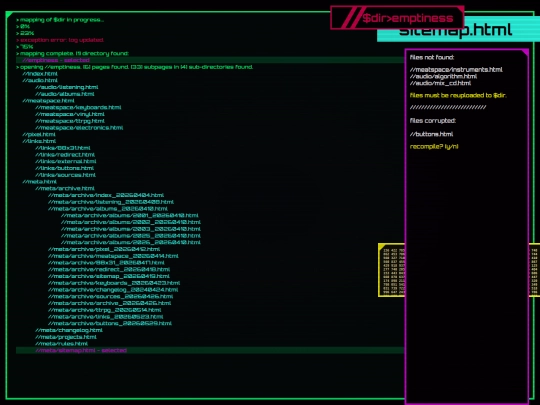Open archived meatspace_ page link
540x405 pixels.
tap(113, 256)
